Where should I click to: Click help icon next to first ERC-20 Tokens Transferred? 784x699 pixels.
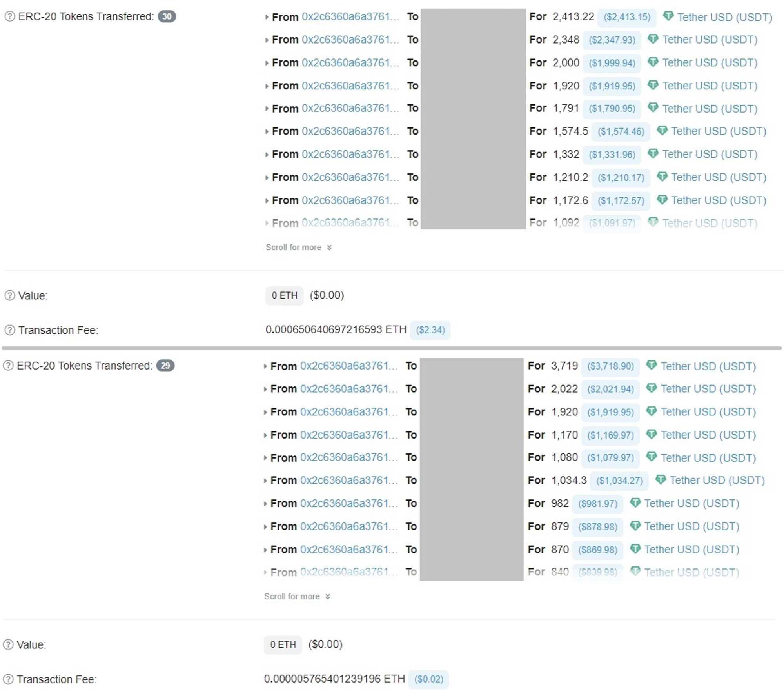[x=10, y=16]
